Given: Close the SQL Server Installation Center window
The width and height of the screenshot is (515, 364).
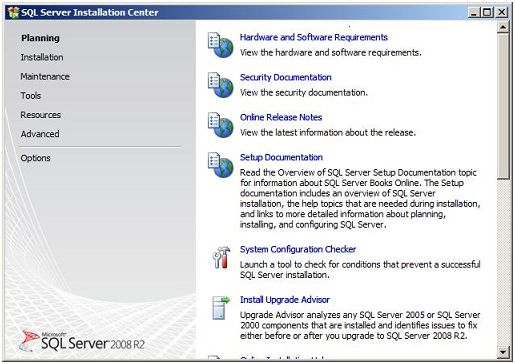Looking at the screenshot, I should coord(501,13).
